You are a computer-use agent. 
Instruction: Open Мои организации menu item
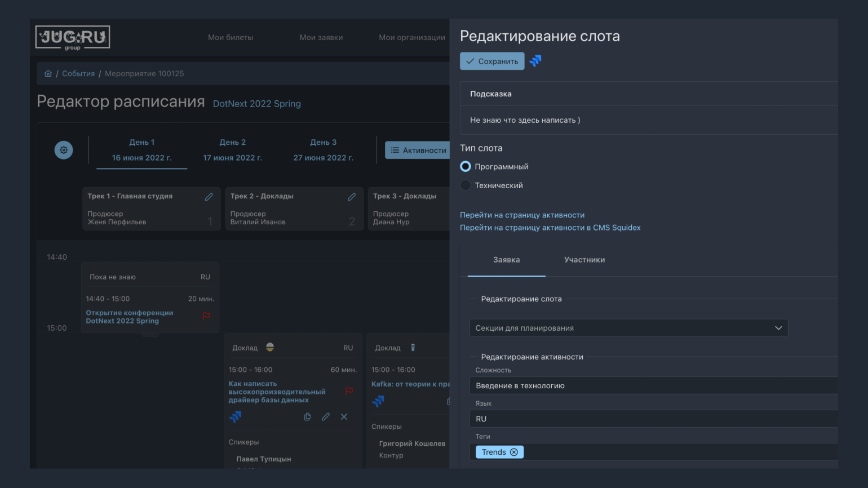(x=412, y=38)
